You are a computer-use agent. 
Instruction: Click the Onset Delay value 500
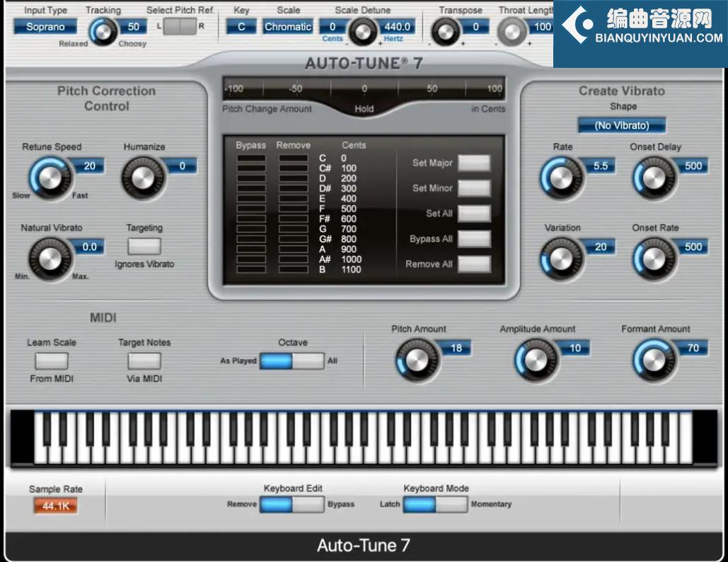(x=693, y=165)
